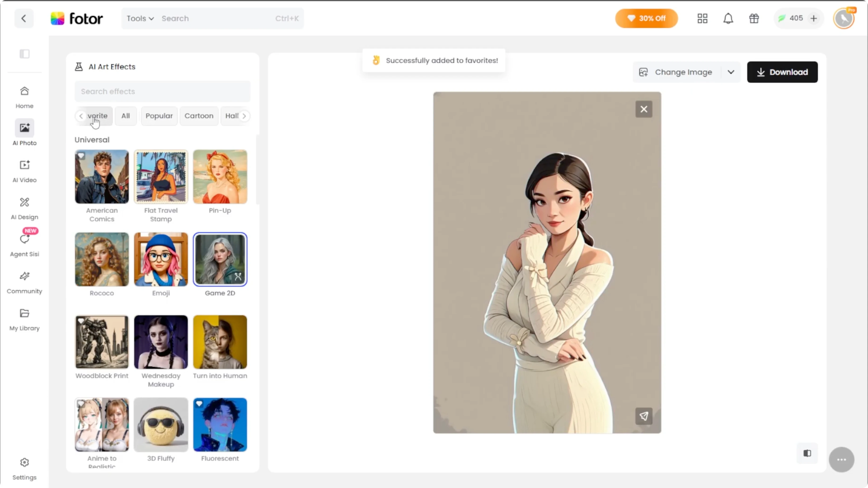Open AI Photo in the sidebar

pos(24,132)
